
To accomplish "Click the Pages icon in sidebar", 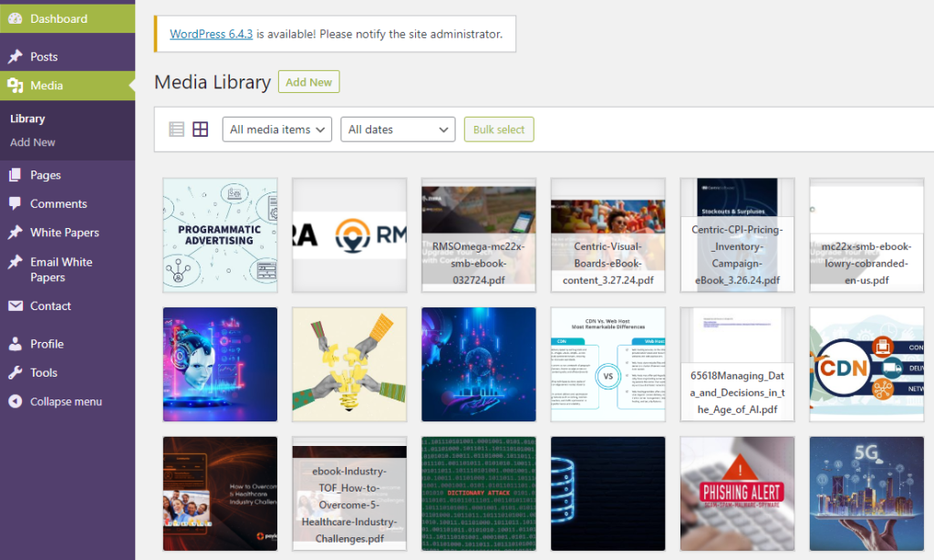I will click(16, 175).
